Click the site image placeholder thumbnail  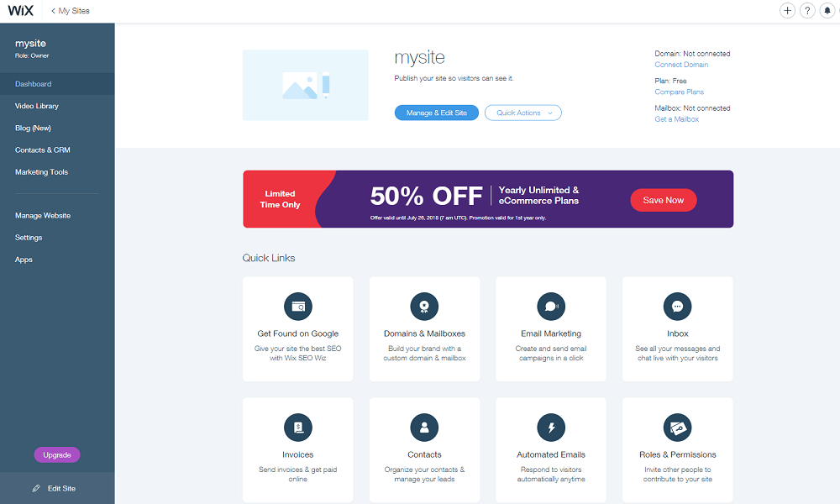tap(306, 85)
